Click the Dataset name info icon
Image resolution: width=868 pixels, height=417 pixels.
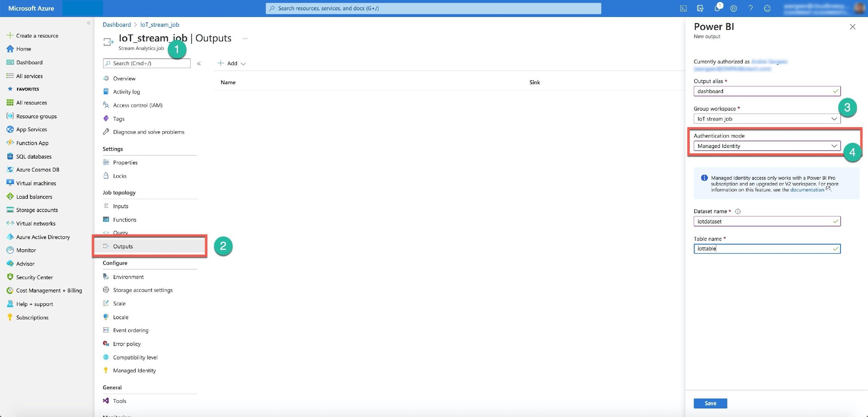coord(737,211)
